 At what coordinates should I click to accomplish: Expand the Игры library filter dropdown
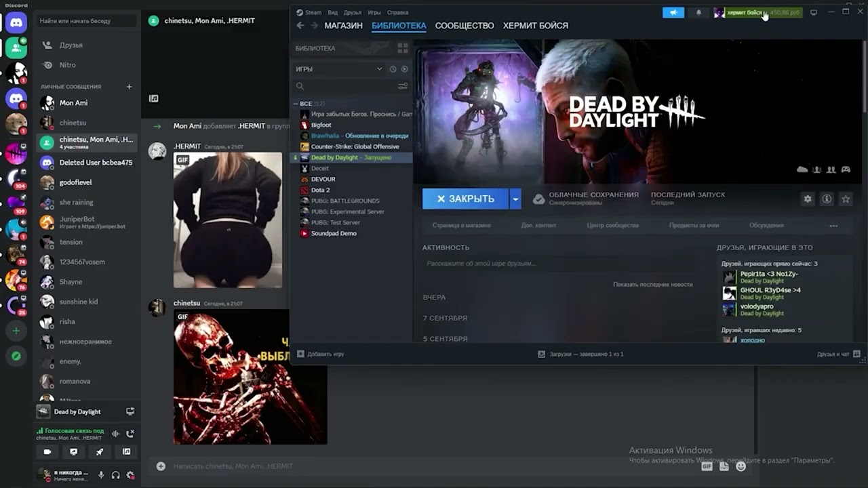(x=339, y=69)
